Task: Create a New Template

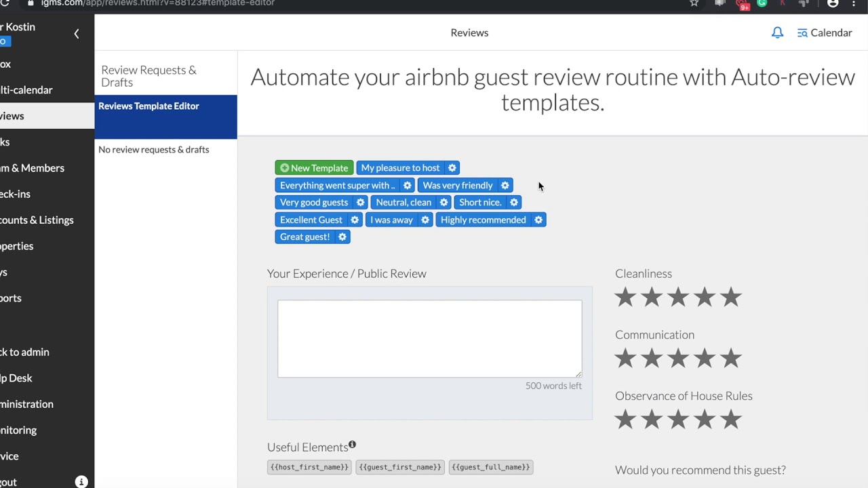Action: pyautogui.click(x=314, y=168)
